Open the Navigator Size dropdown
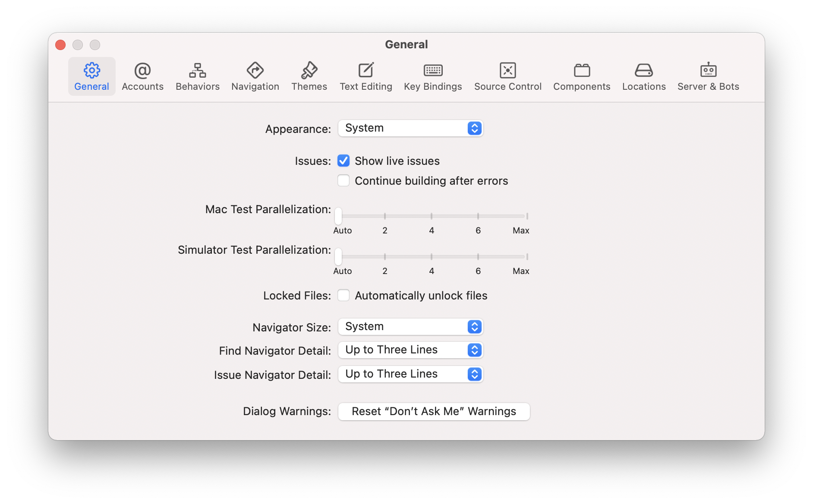Viewport: 813px width, 504px height. (410, 327)
